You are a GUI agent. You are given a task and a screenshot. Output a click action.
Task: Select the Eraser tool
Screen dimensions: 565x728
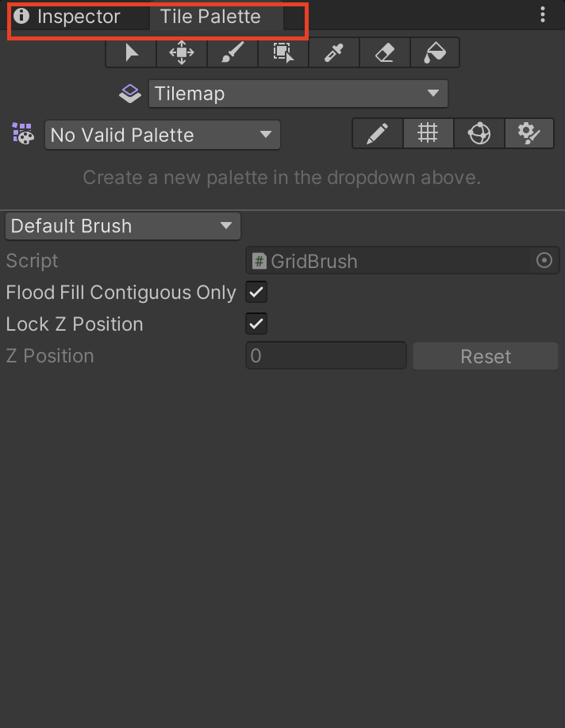point(384,53)
